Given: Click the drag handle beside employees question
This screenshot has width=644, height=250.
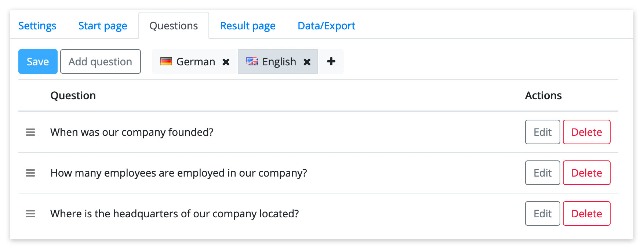Looking at the screenshot, I should (x=30, y=173).
